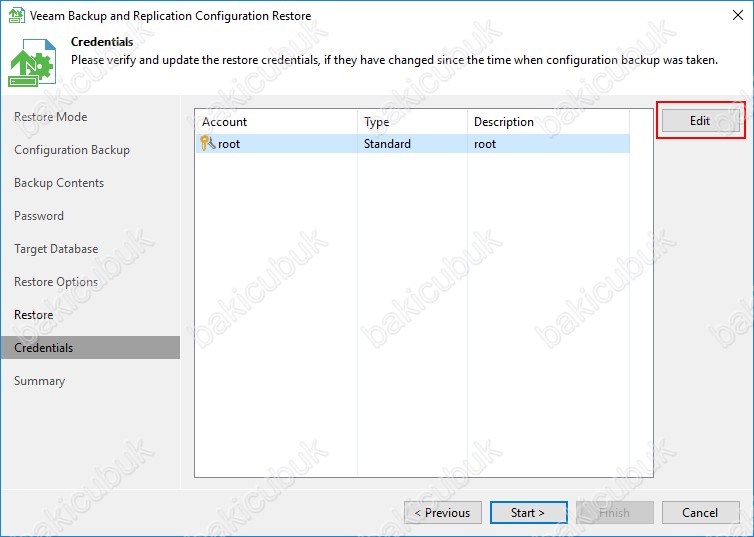Viewport: 754px width, 537px height.
Task: Open the Restore Options step
Action: click(56, 282)
